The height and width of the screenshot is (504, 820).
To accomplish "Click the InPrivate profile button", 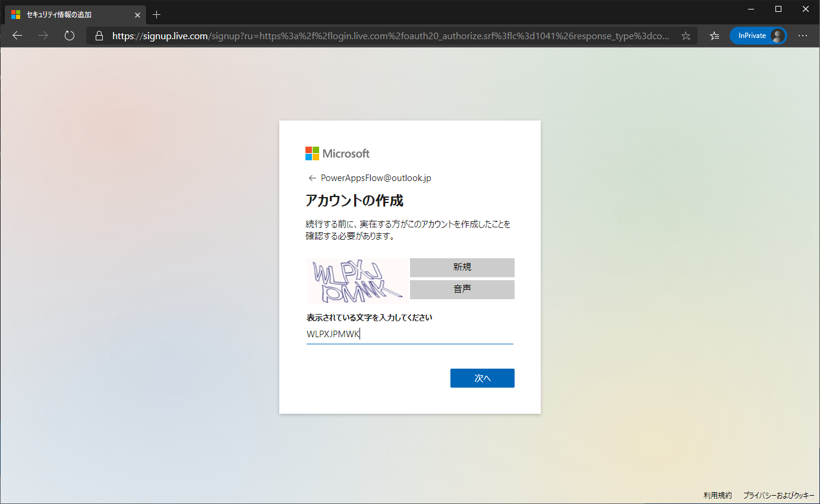I will pyautogui.click(x=758, y=36).
